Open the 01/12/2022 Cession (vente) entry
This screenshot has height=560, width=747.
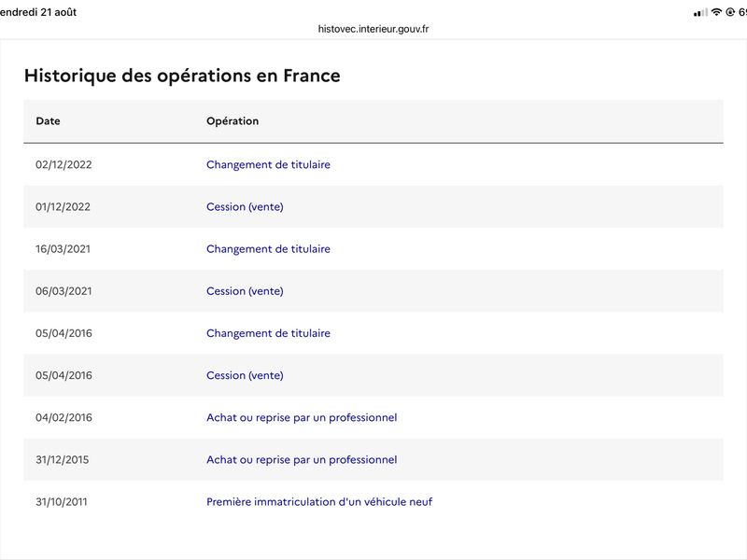tap(245, 206)
